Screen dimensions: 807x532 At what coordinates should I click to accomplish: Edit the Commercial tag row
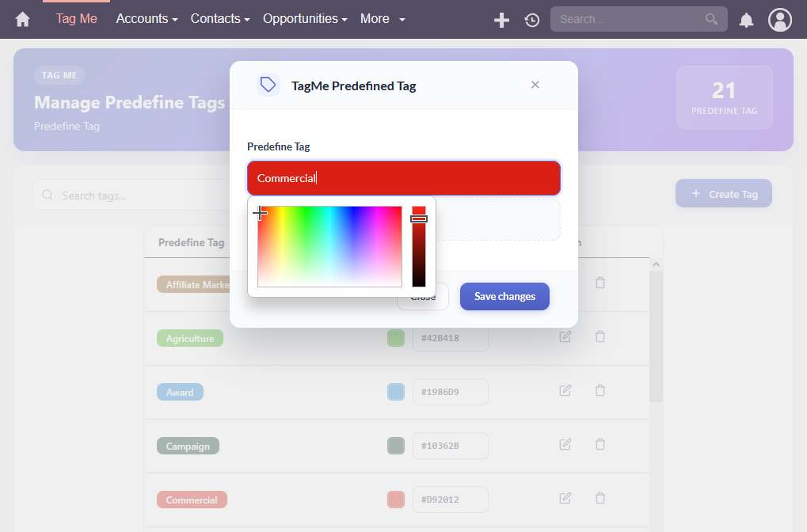pyautogui.click(x=565, y=498)
